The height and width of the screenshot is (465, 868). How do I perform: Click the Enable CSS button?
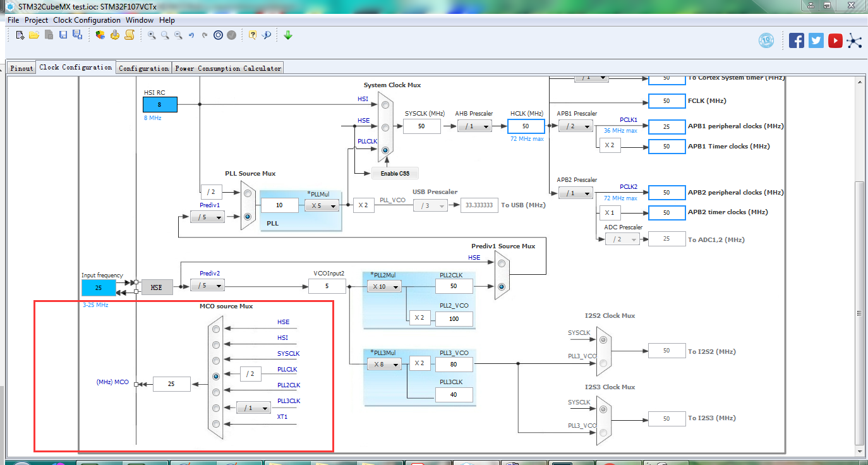coord(395,172)
